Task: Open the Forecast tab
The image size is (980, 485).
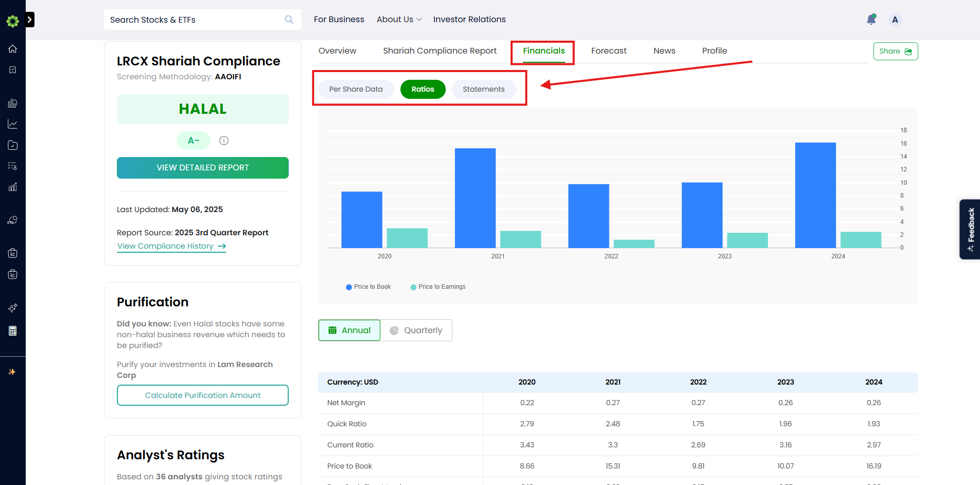Action: (x=609, y=51)
